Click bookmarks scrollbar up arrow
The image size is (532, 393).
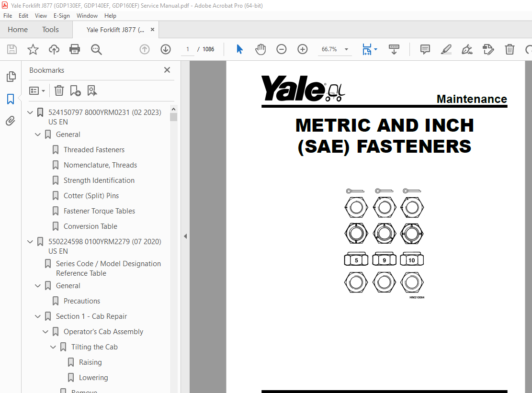coord(173,109)
